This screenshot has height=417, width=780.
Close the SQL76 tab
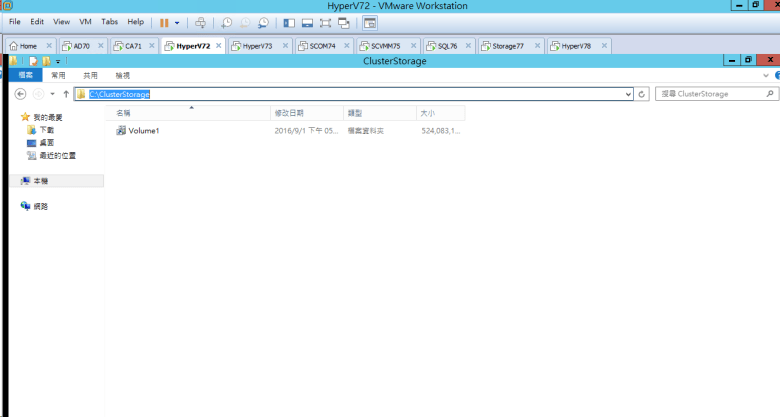coord(468,46)
